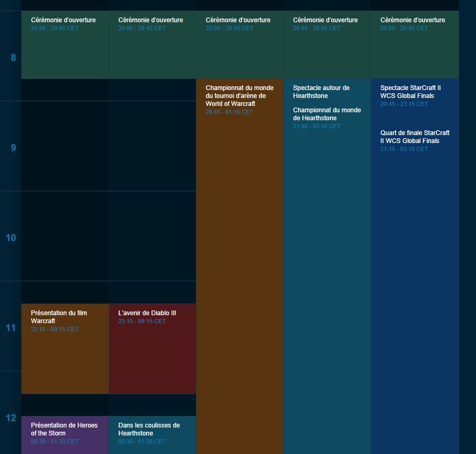Screen dimensions: 476x454
Task: Open Championnat du monde du tournoi d'arène event
Action: pos(240,266)
